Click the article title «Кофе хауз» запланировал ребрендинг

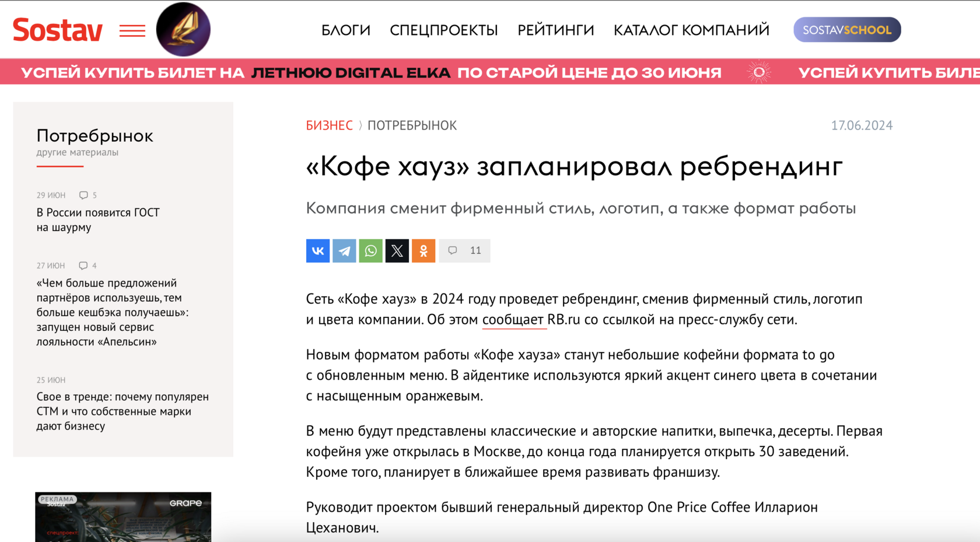(575, 167)
